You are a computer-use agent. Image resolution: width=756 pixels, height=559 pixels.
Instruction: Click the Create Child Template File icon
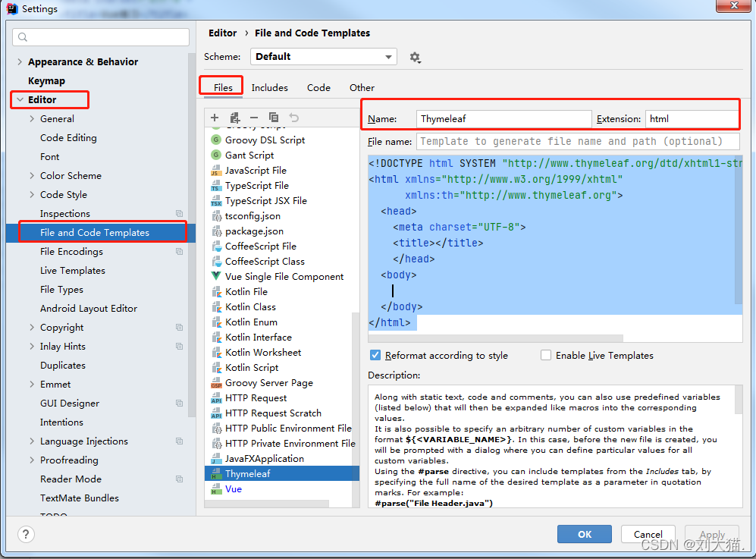pyautogui.click(x=234, y=118)
